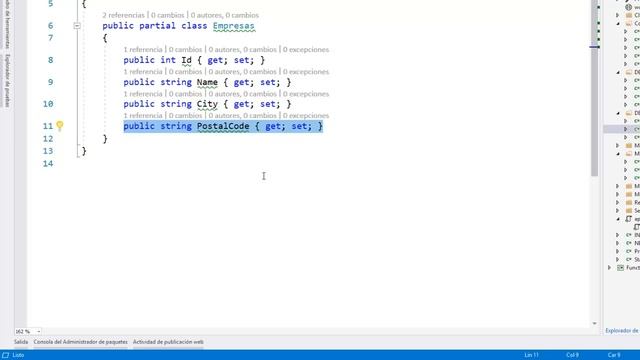Collapse the Empresas class outlining box
The width and height of the screenshot is (640, 360).
(77, 26)
